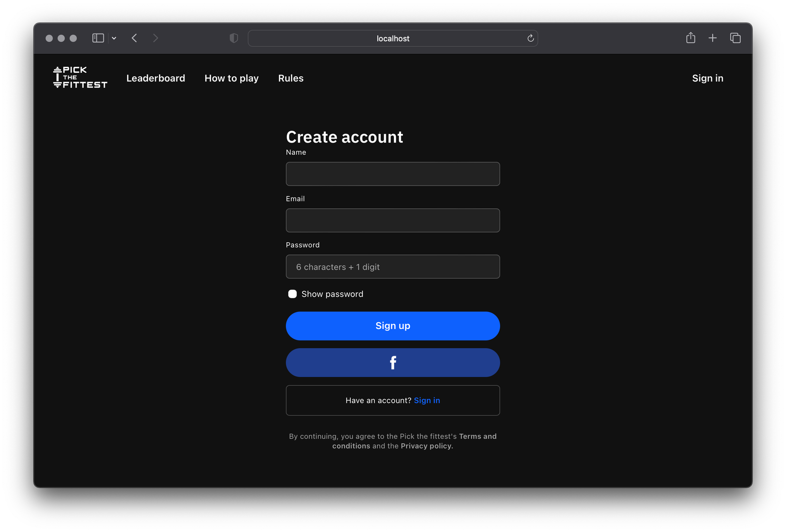The width and height of the screenshot is (786, 532).
Task: Enable the Show password checkbox
Action: tap(292, 294)
